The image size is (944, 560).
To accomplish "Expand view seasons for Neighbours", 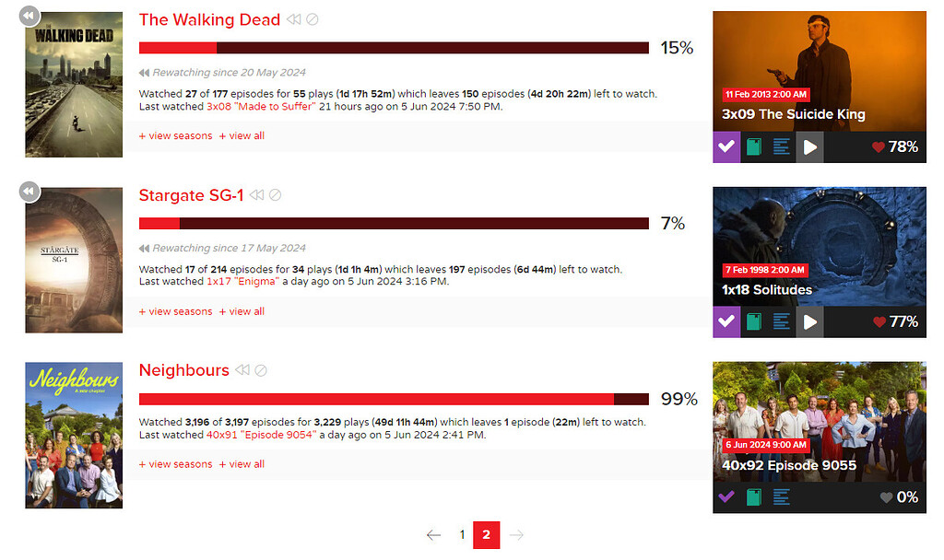I will (x=174, y=463).
